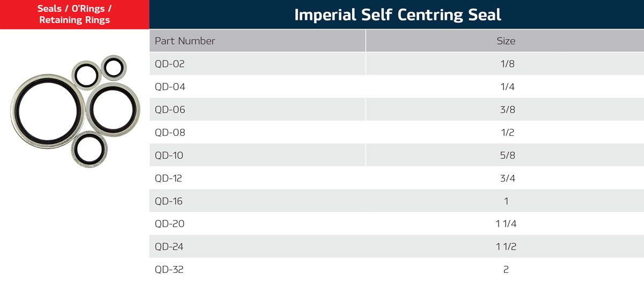
Task: Click the 1 1/4 size cell
Action: [506, 224]
